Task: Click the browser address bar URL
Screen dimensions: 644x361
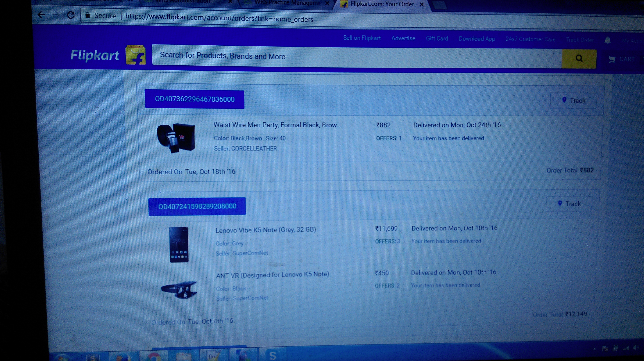Action: click(x=219, y=18)
